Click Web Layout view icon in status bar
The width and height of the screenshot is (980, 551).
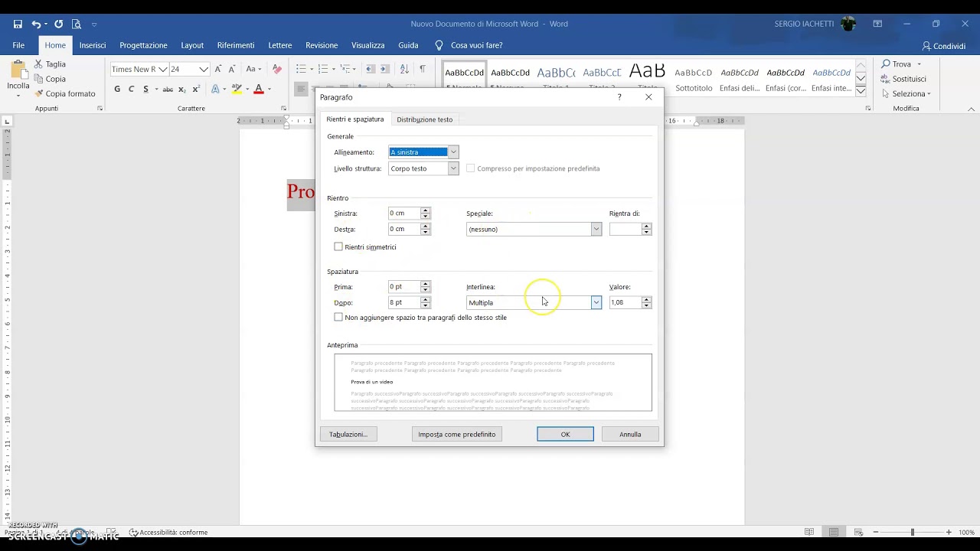click(x=858, y=532)
